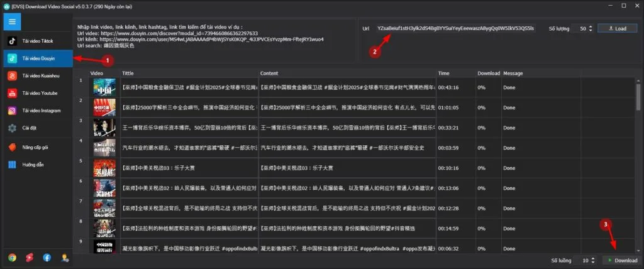Open Tải video Kuaishou section
The width and height of the screenshot is (644, 269).
(37, 75)
